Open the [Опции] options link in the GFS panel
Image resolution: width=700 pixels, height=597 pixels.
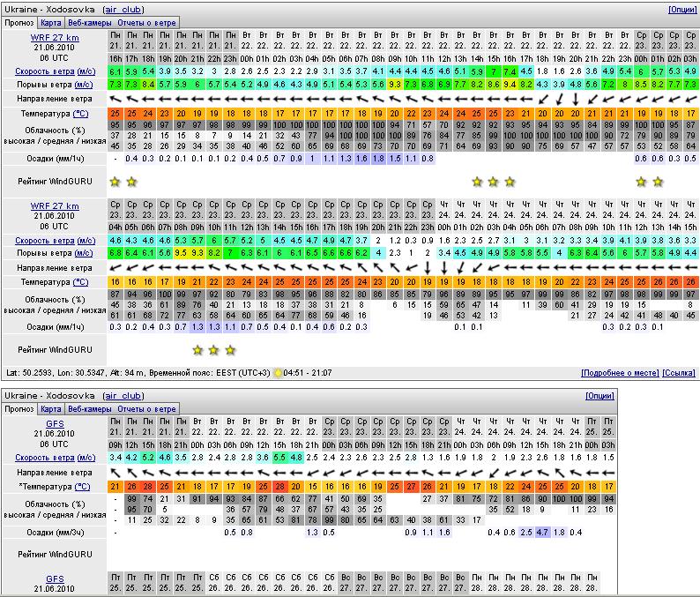click(599, 396)
